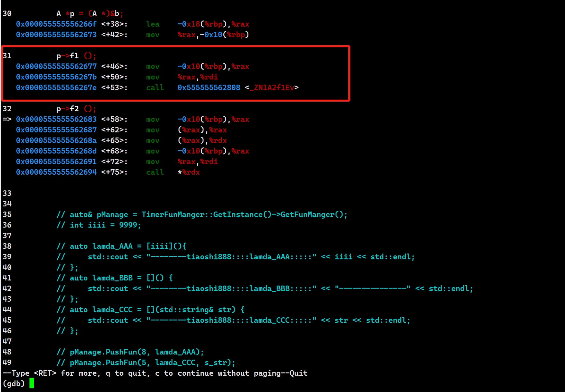Viewport: 565px width, 392px height.
Task: Click source line 'p->f2 ();'
Action: point(76,109)
